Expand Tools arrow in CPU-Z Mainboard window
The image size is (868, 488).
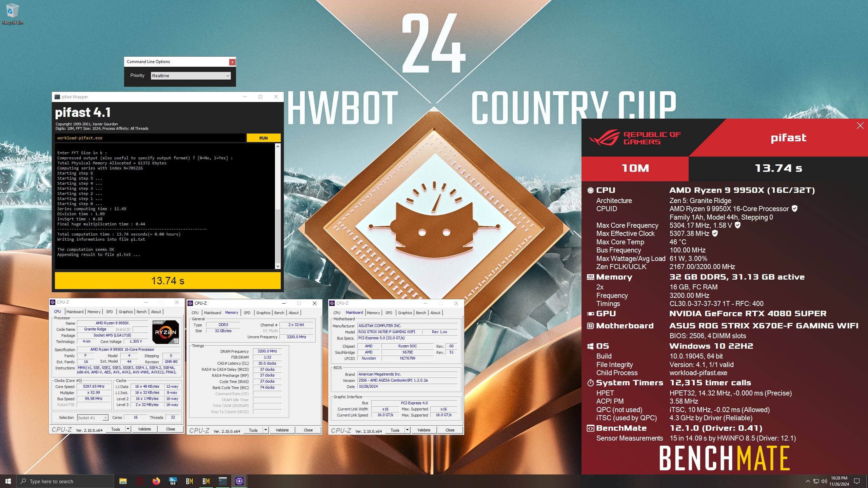pos(407,430)
